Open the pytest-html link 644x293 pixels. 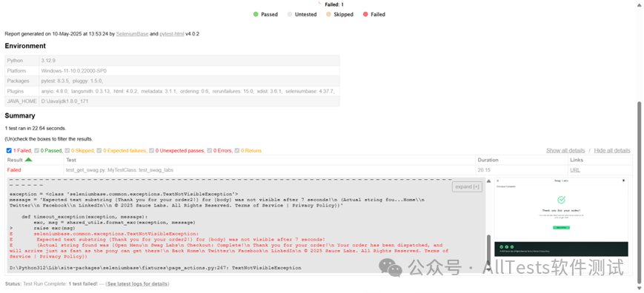[172, 34]
